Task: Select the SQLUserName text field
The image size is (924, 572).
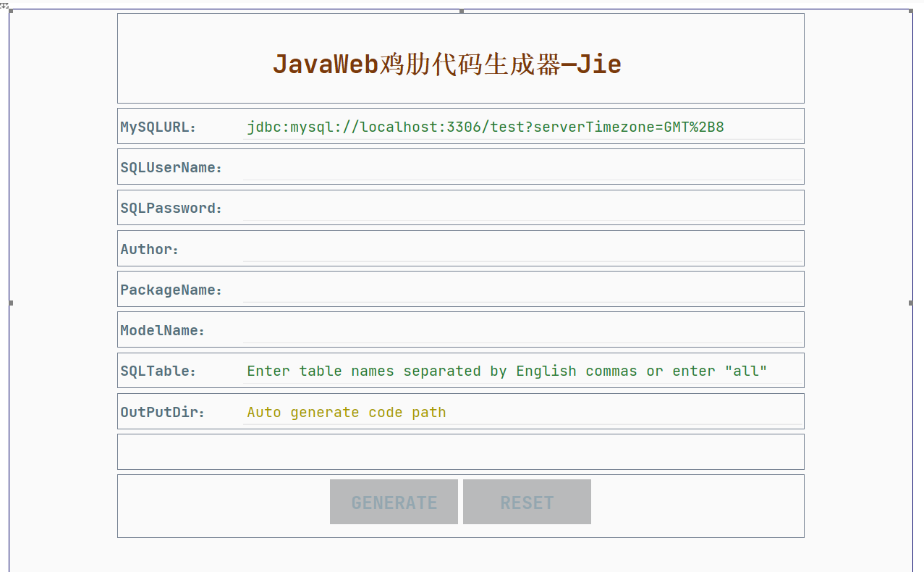Action: 522,168
